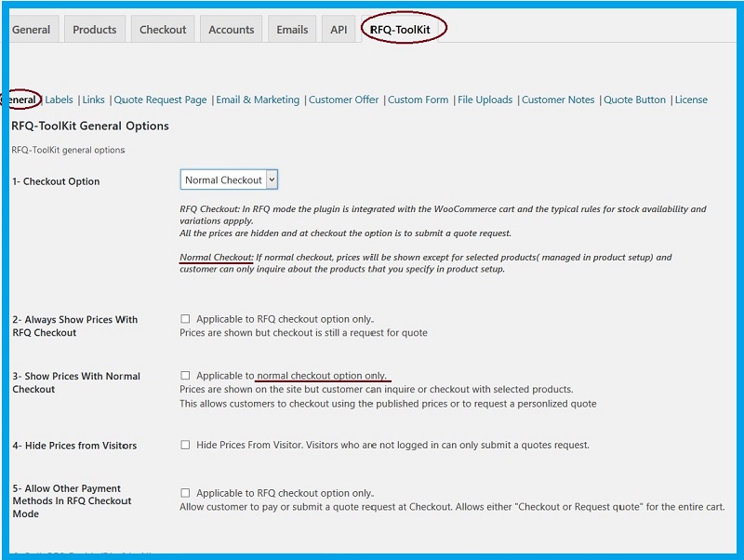The width and height of the screenshot is (744, 560).
Task: Select the Emails tab
Action: 292,30
